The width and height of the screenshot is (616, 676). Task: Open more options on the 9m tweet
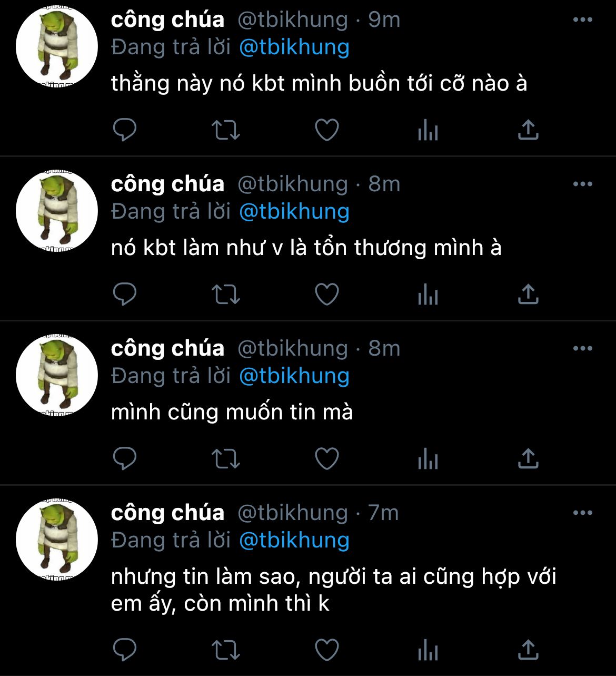583,20
